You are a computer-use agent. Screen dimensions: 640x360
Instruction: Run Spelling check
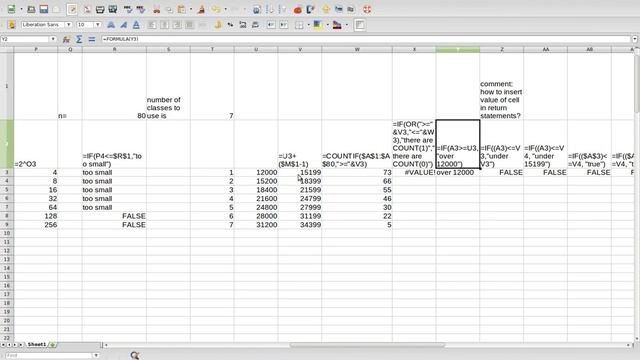pos(128,9)
